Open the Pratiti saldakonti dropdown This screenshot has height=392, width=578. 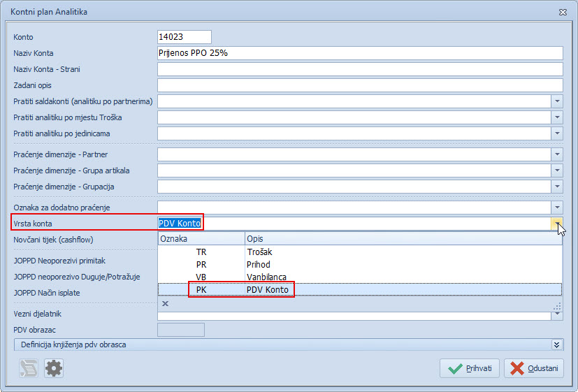[557, 101]
